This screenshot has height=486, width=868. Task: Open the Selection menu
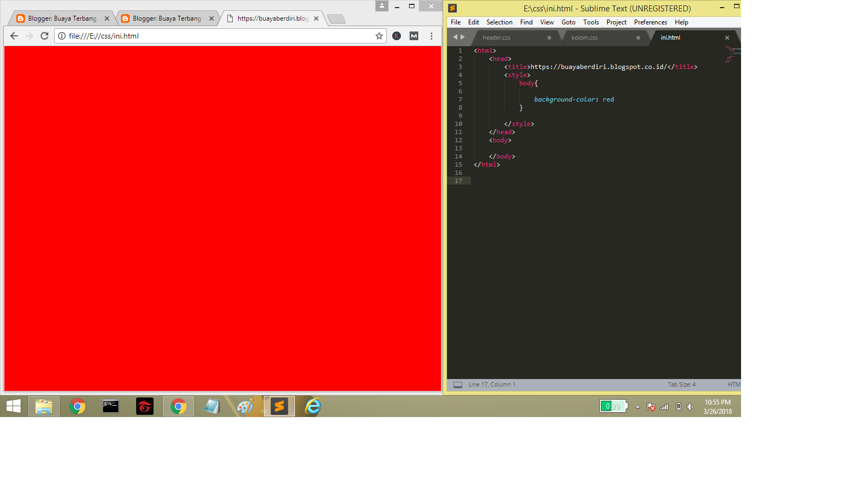click(500, 22)
